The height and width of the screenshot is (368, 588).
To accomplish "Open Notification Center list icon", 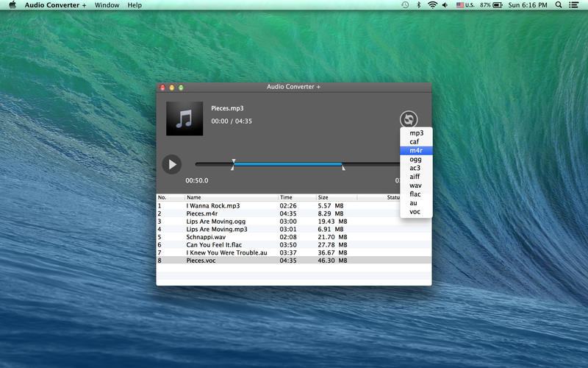I will pos(576,5).
